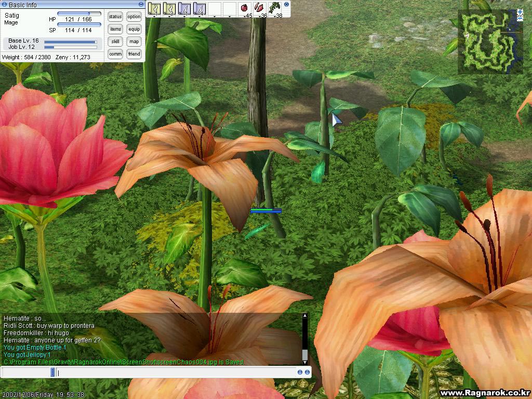Zoom out the minimap with minus icon

pos(520,19)
